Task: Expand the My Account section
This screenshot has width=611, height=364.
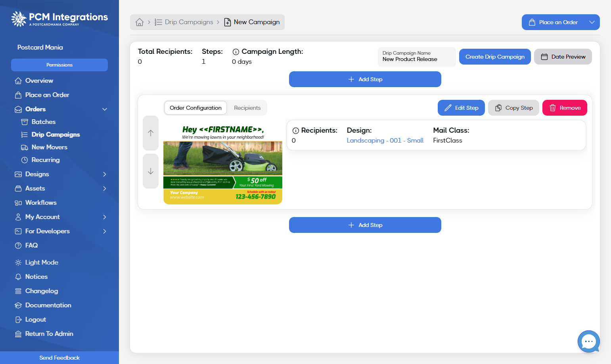Action: pyautogui.click(x=105, y=217)
